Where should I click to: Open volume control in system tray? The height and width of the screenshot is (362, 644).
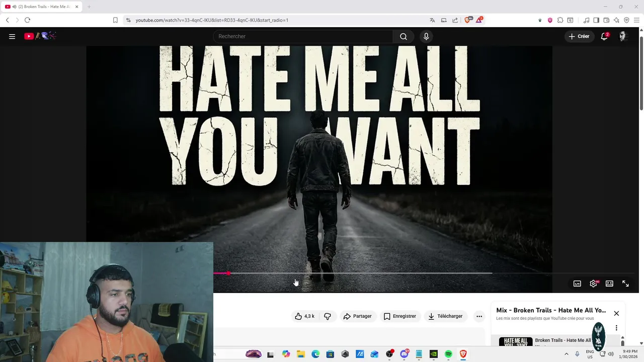click(611, 354)
